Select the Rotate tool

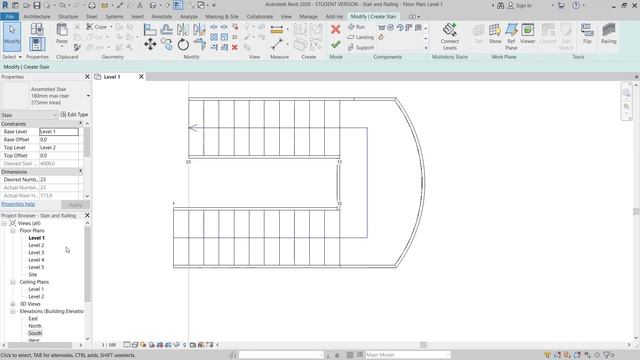click(x=183, y=44)
